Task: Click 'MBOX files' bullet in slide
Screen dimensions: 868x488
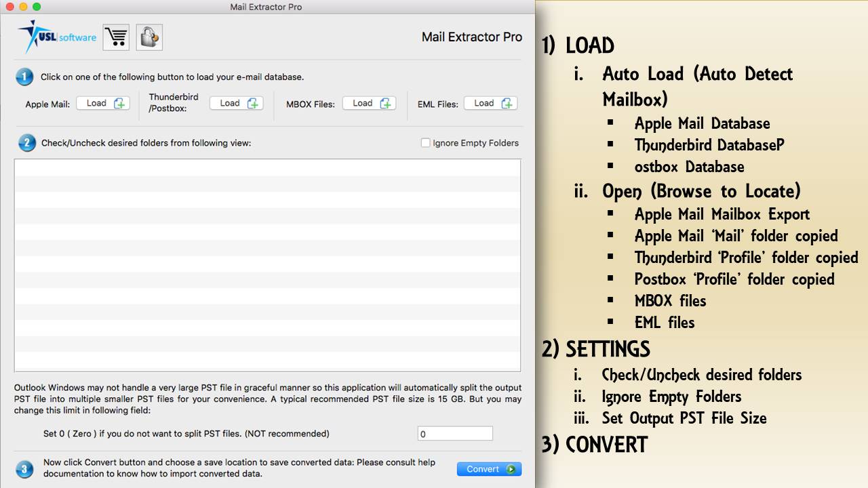Action: click(x=670, y=301)
